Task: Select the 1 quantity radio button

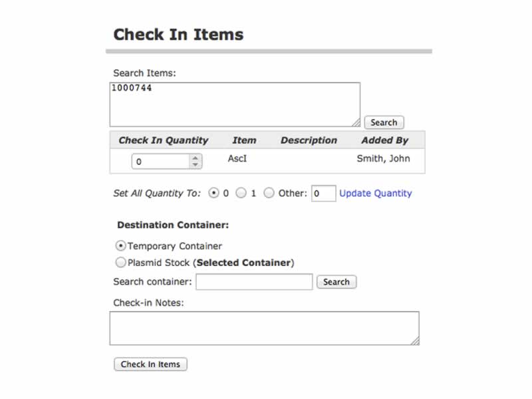Action: pos(241,193)
